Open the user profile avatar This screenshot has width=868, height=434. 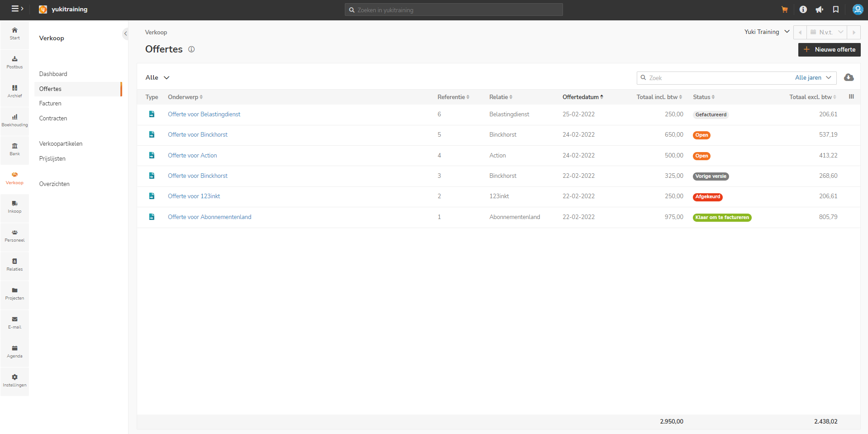(x=858, y=10)
